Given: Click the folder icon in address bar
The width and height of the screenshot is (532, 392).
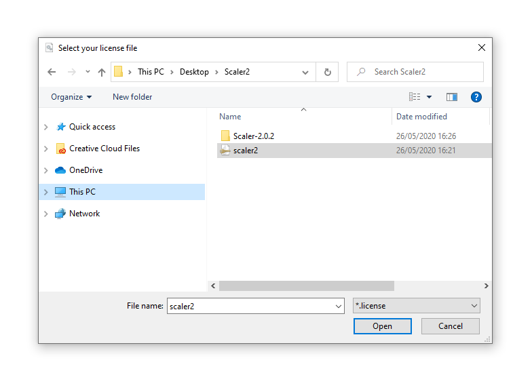Looking at the screenshot, I should point(118,72).
